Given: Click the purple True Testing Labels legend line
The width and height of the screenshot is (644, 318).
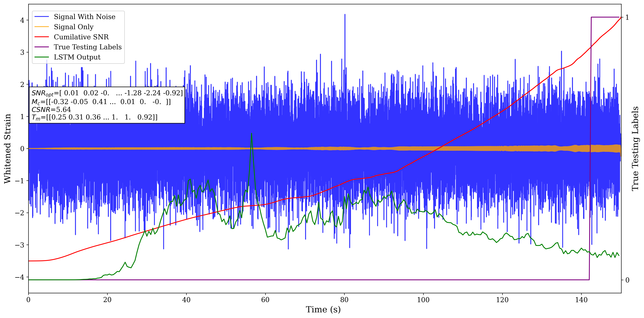Looking at the screenshot, I should click(42, 47).
